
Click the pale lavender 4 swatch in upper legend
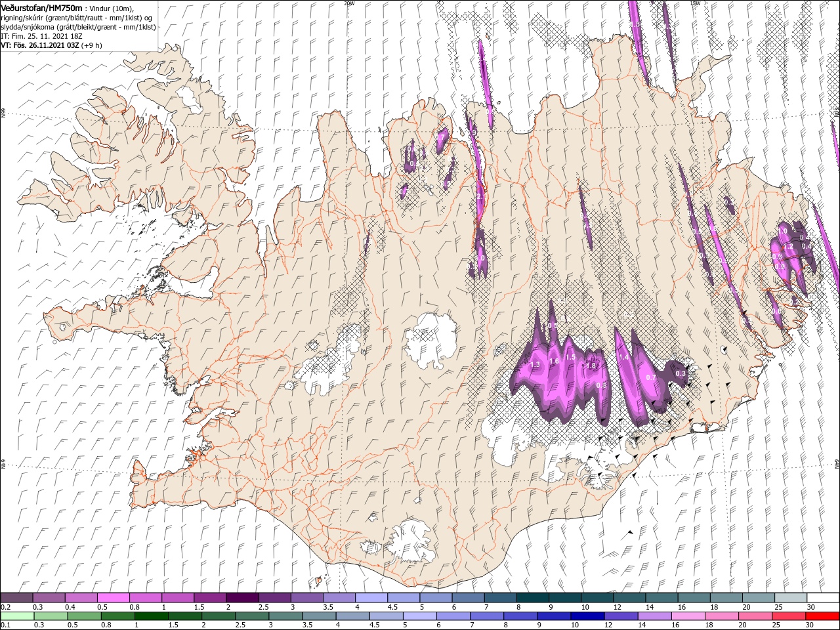click(371, 598)
